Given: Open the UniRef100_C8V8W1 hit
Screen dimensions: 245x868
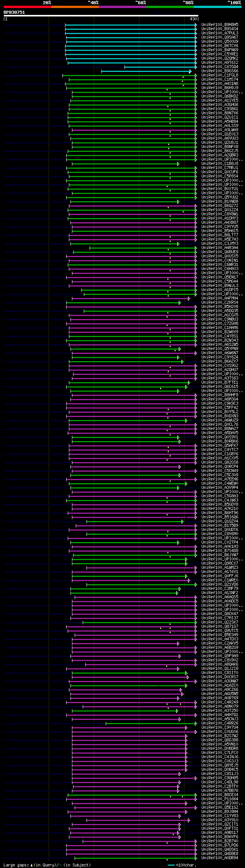Looking at the screenshot, I should (220, 214).
